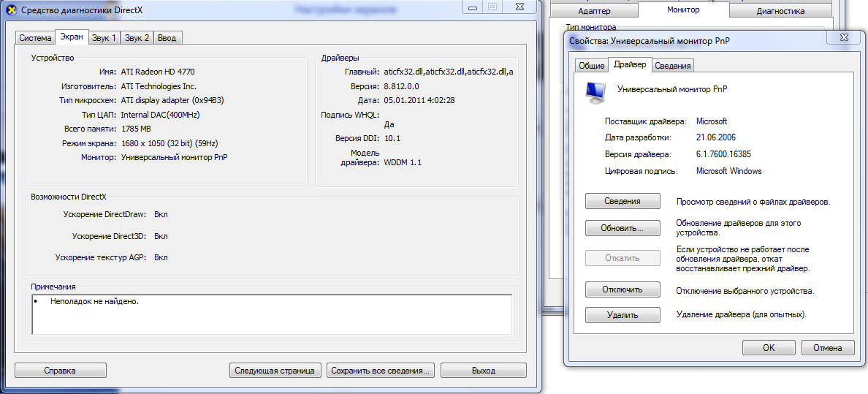Go to Следующая страница
The width and height of the screenshot is (868, 394).
(275, 370)
